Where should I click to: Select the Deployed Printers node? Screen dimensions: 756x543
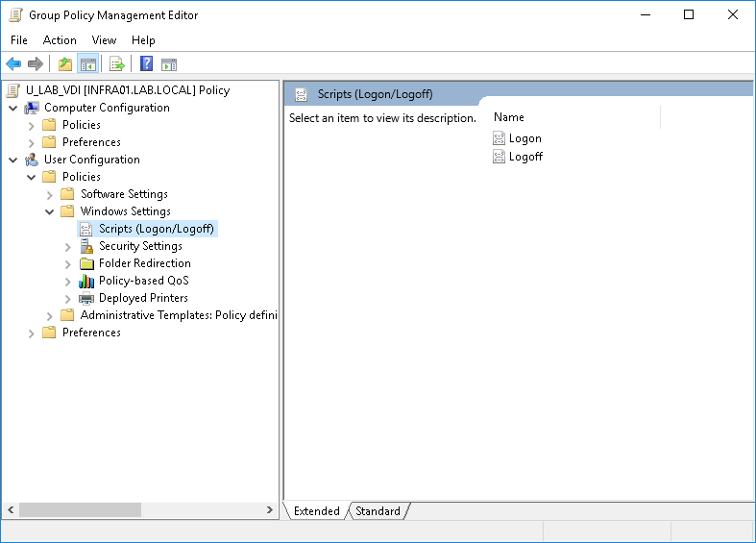click(x=142, y=298)
